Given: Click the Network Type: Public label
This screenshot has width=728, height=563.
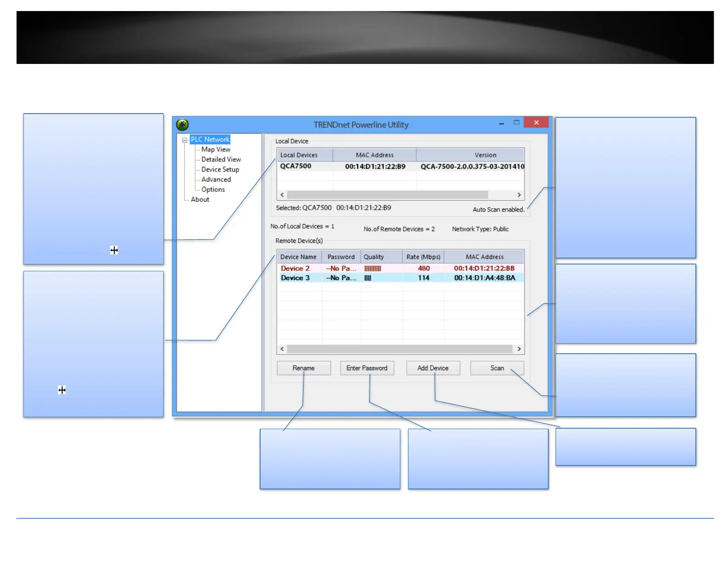Looking at the screenshot, I should coord(480,229).
